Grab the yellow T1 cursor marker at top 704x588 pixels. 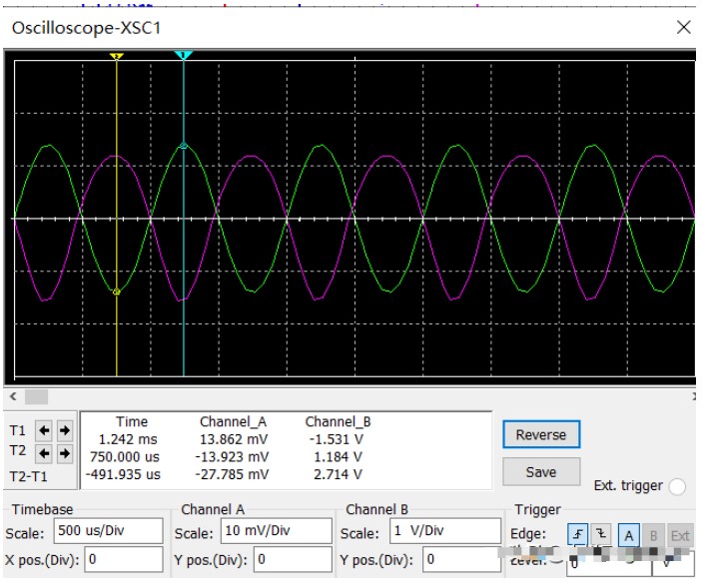click(x=117, y=57)
